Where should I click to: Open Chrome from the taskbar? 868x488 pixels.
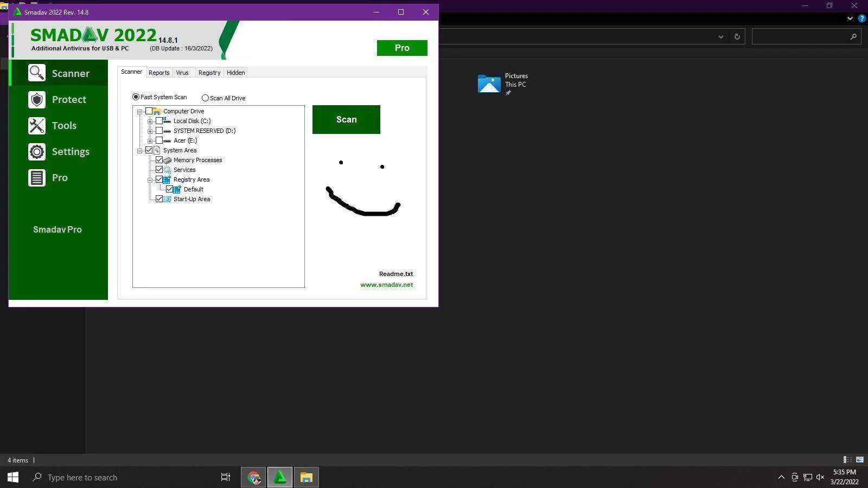click(253, 477)
